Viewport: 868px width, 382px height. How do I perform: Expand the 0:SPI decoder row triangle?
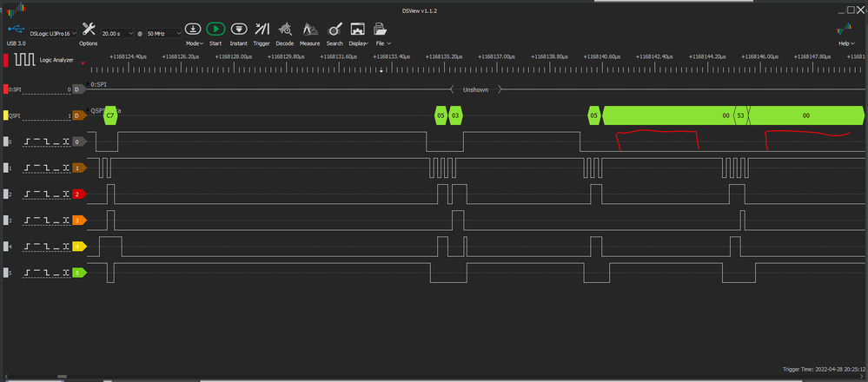[x=88, y=84]
